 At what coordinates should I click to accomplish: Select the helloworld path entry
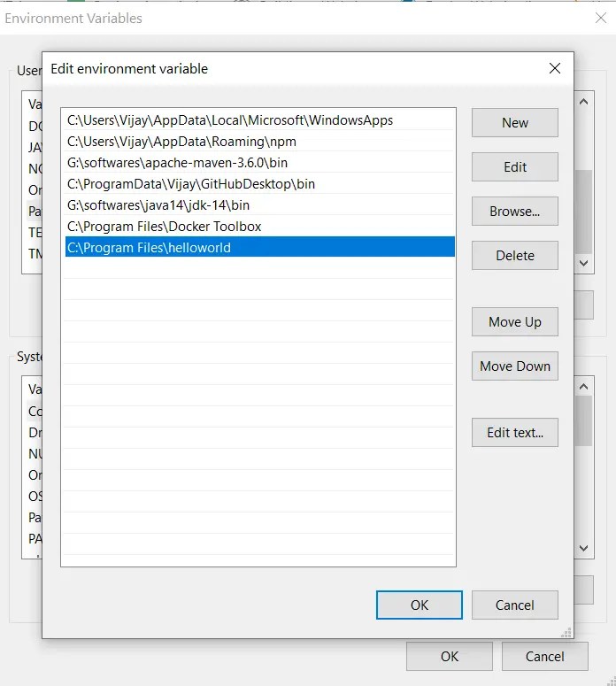[x=150, y=248]
